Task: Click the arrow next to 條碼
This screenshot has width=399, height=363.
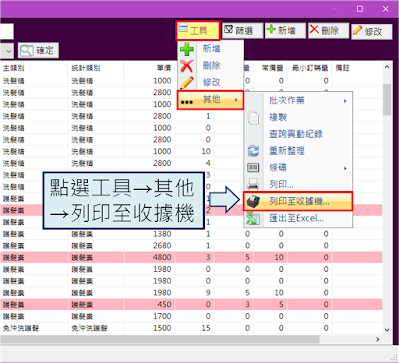Action: pyautogui.click(x=345, y=168)
